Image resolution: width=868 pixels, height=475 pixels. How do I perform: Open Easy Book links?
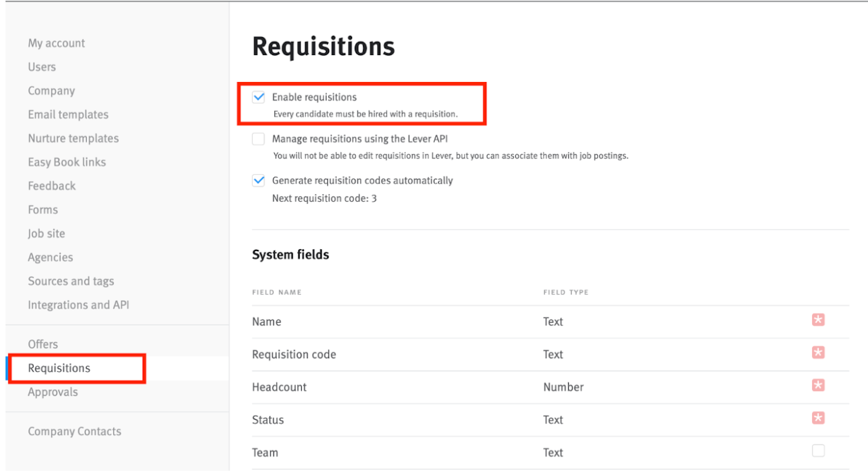66,162
